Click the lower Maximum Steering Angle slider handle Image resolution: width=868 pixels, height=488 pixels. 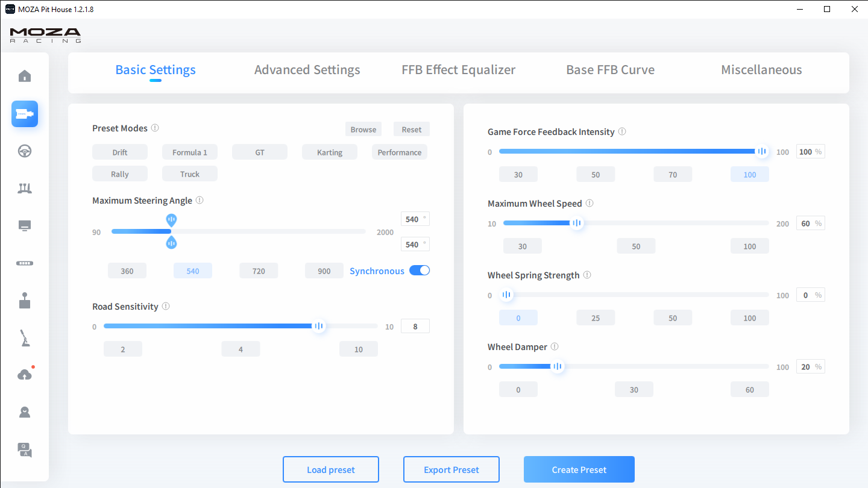[x=171, y=242]
